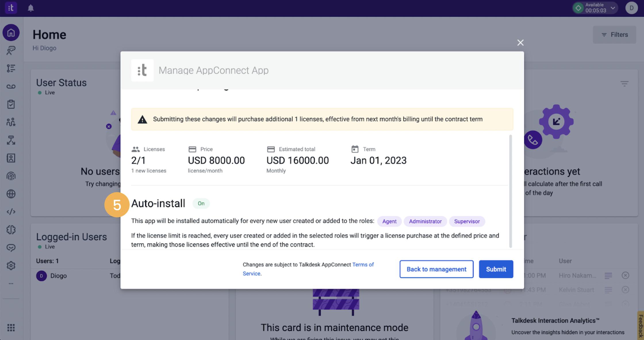Open the Home icon in the sidebar

[11, 32]
